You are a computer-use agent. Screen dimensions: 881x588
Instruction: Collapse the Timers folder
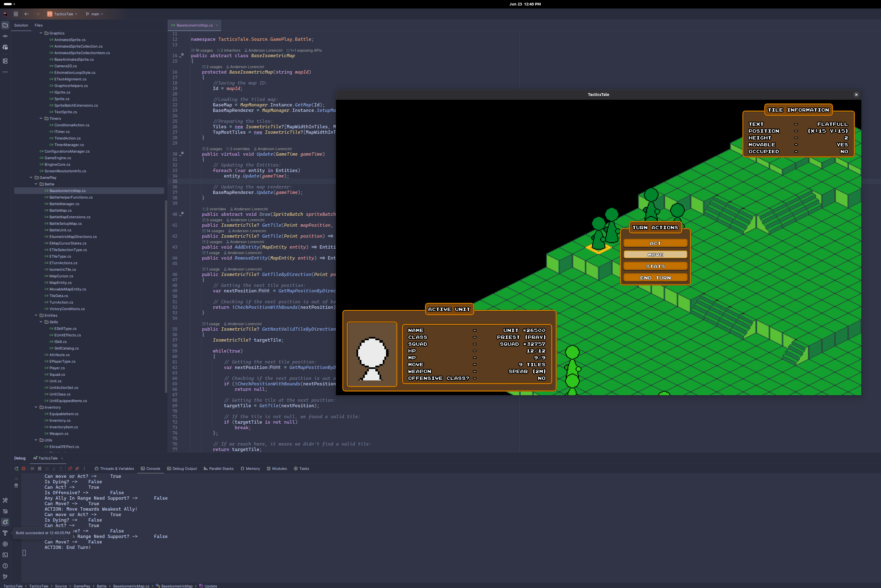(x=41, y=118)
